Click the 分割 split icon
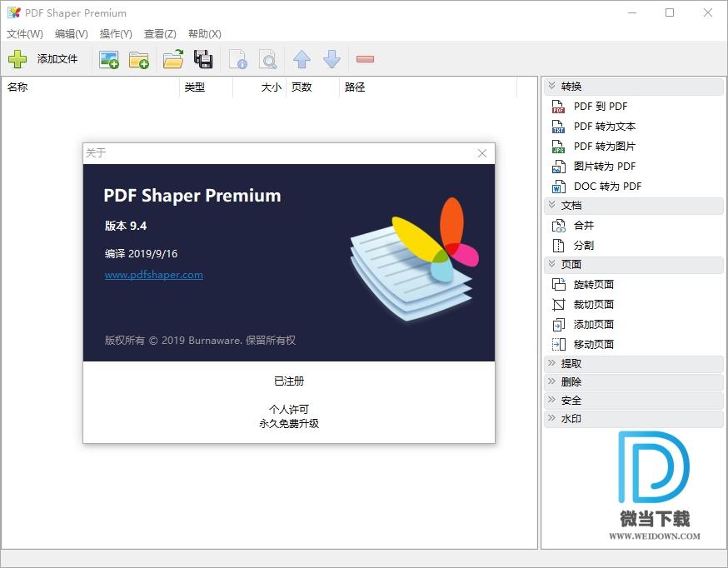 click(559, 246)
